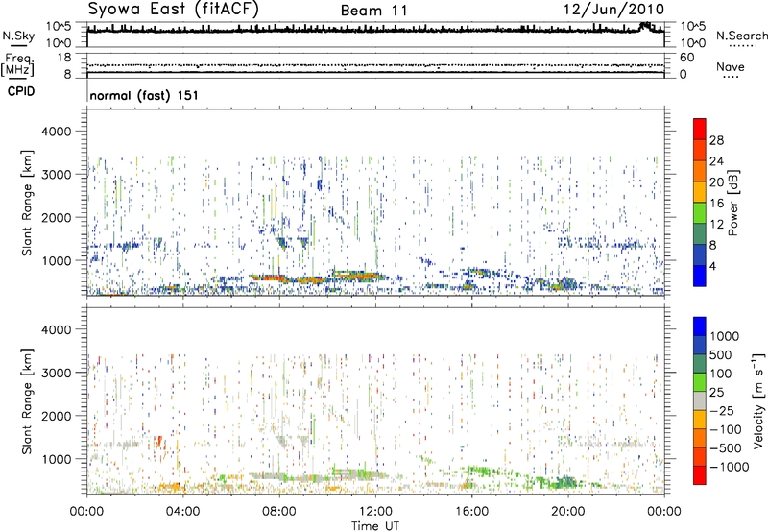Pick the bright blue top Velocity colorbar segment
Screen dimensions: 768x532
(x=700, y=326)
